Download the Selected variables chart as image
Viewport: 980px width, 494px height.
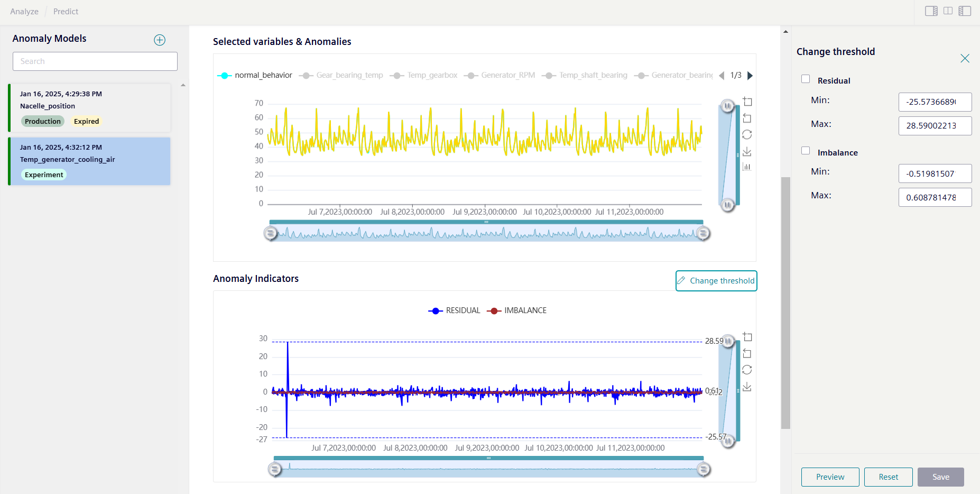[747, 152]
